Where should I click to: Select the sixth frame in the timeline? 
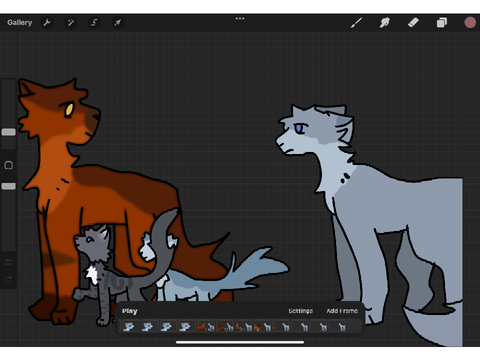225,326
